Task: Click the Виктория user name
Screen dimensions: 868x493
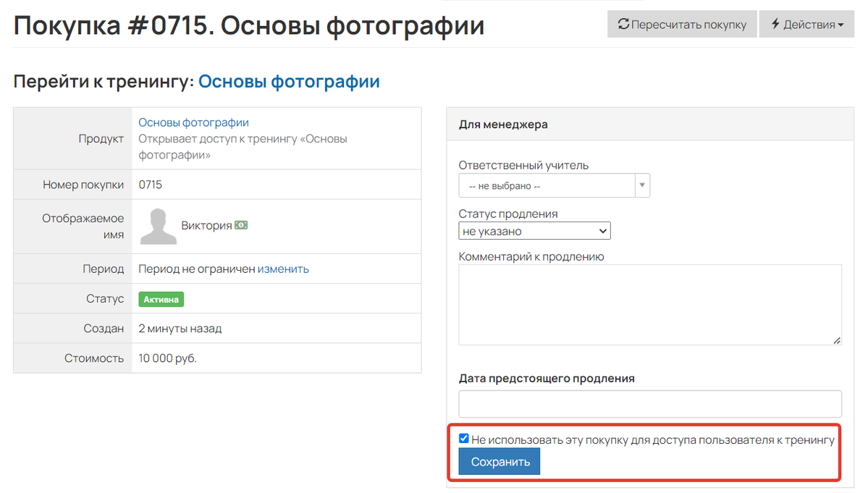Action: 206,225
